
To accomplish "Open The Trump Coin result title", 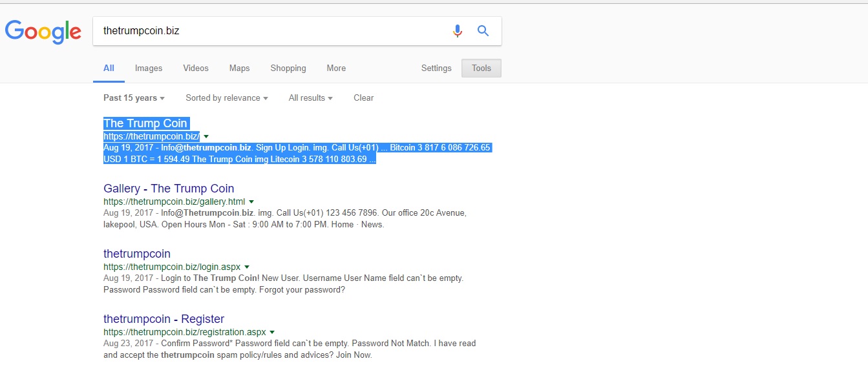I will (145, 123).
